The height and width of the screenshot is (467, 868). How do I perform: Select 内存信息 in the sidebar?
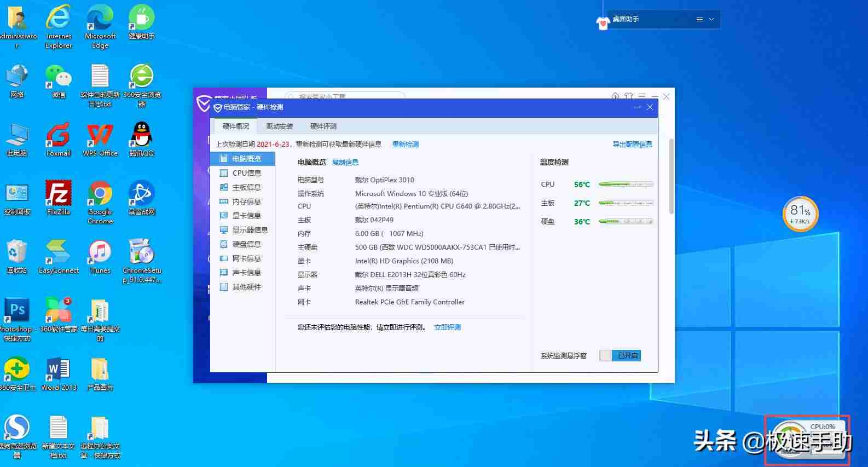242,201
